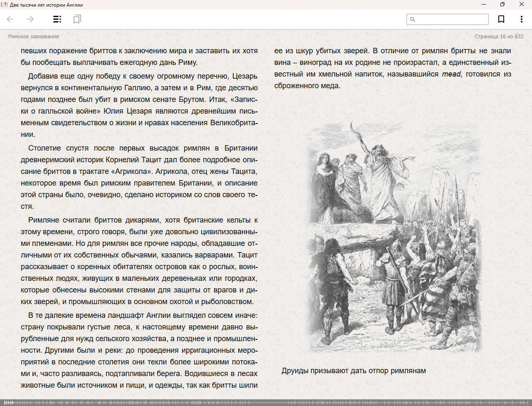Click the magnifier icon in search box
Viewport: 532px width, 406px height.
413,20
